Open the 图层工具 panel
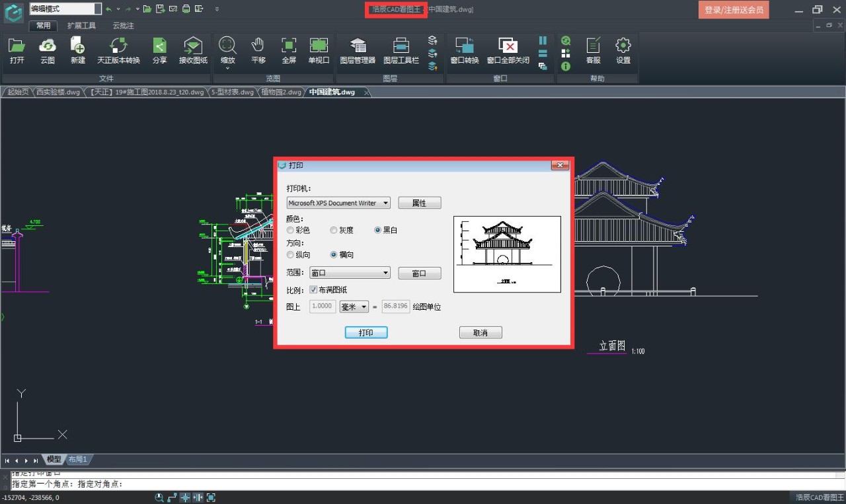This screenshot has width=846, height=504. [x=401, y=52]
